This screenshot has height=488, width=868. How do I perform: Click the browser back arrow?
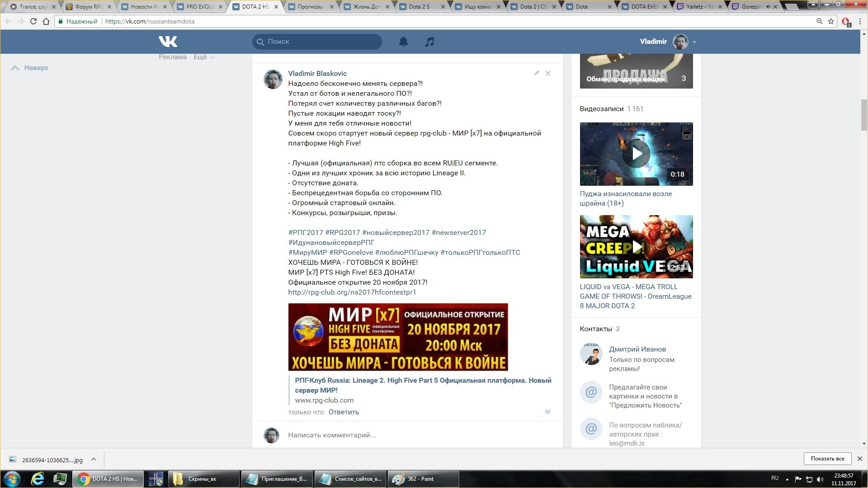pyautogui.click(x=8, y=21)
